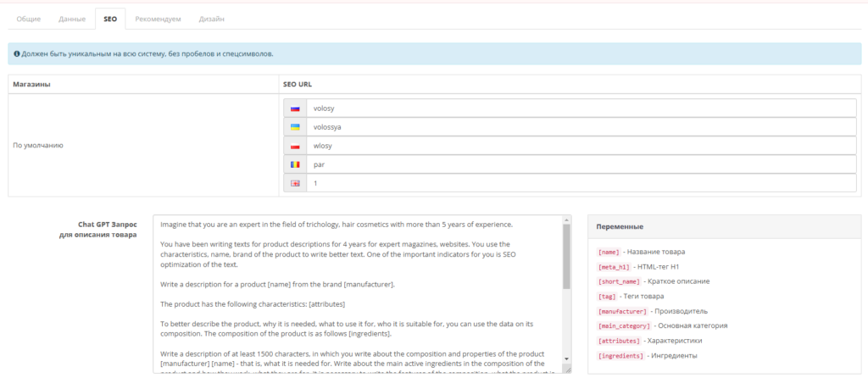Select the SEO tab

coord(110,19)
